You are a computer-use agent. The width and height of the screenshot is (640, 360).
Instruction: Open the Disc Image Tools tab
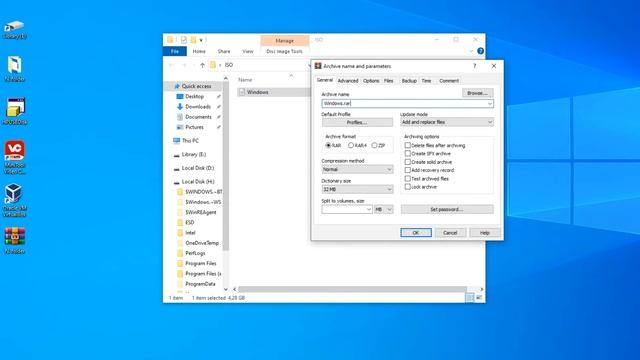[x=284, y=51]
